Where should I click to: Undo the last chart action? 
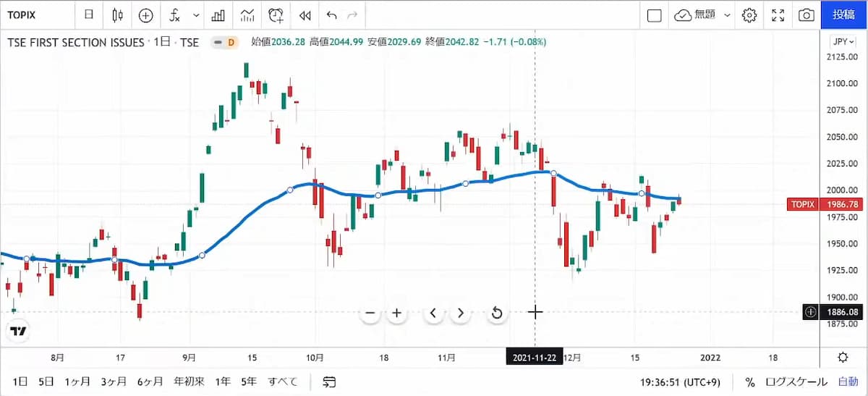(x=331, y=14)
